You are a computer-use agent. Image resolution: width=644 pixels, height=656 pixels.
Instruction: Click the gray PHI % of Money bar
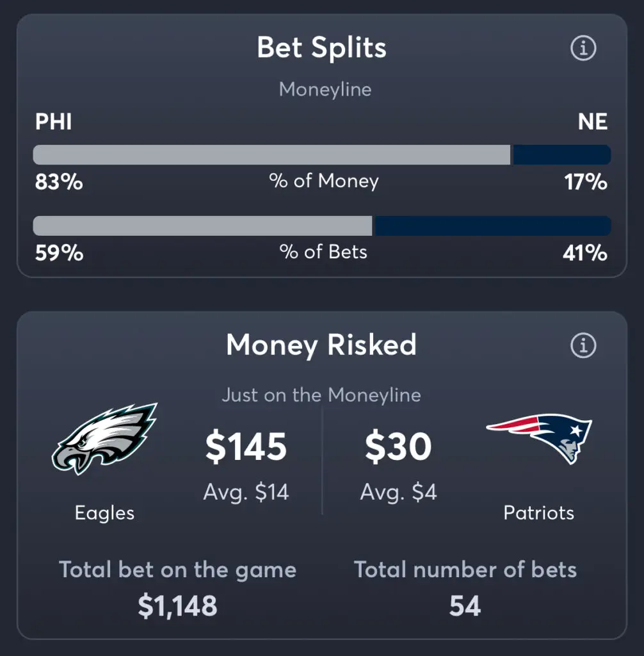[272, 154]
